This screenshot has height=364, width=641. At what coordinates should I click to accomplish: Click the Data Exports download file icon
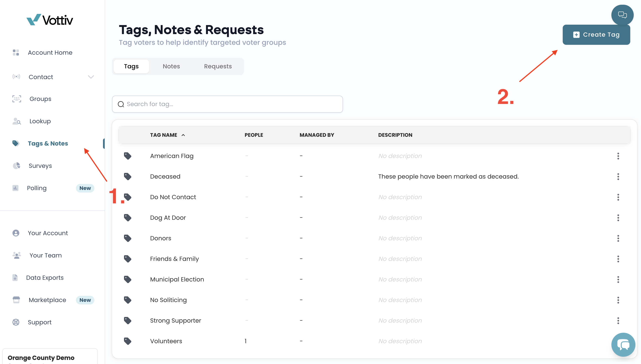(15, 277)
